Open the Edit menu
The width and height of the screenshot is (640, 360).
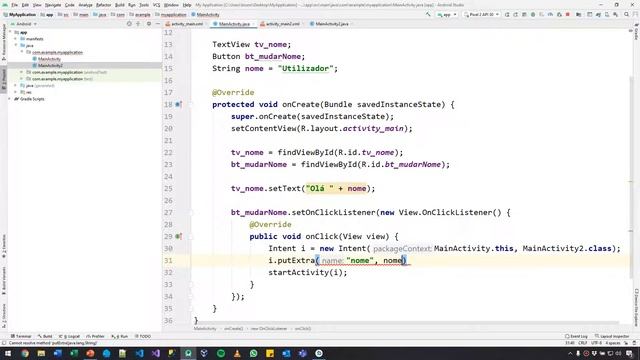(x=25, y=5)
